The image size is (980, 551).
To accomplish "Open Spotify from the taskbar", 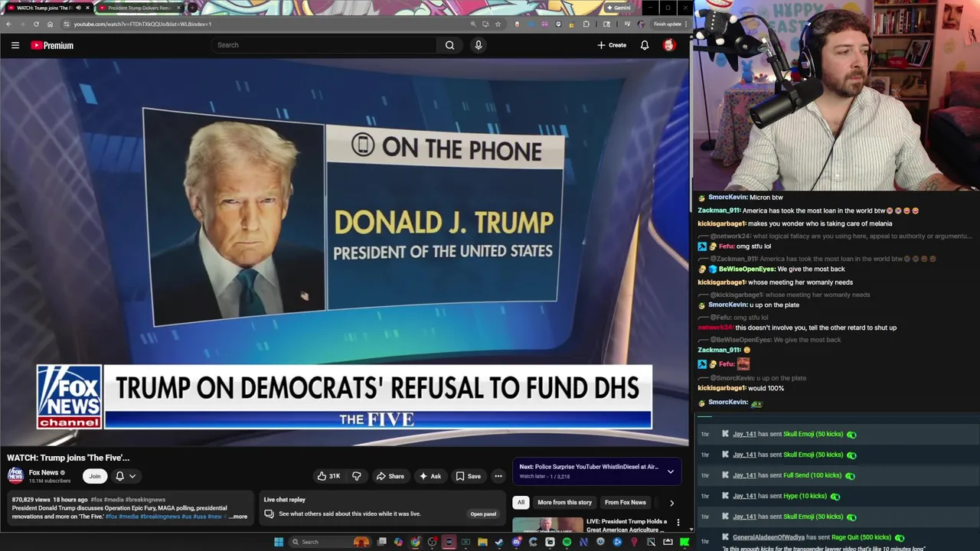I will 567,542.
